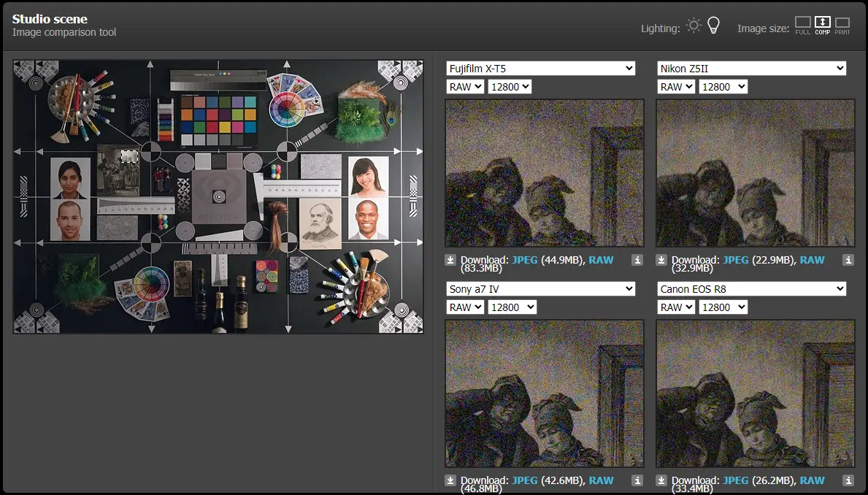This screenshot has height=495, width=868.
Task: Click the Sony a7 IV crop preview image
Action: (x=544, y=394)
